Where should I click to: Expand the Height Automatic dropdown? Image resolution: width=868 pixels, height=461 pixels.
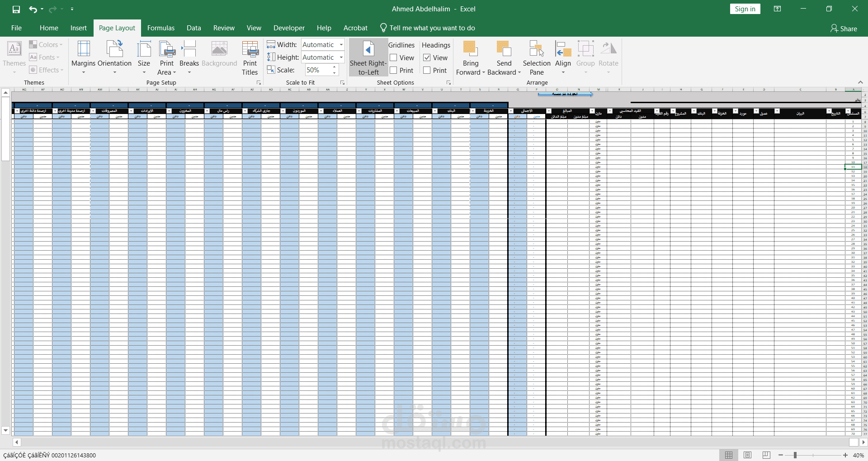[341, 57]
